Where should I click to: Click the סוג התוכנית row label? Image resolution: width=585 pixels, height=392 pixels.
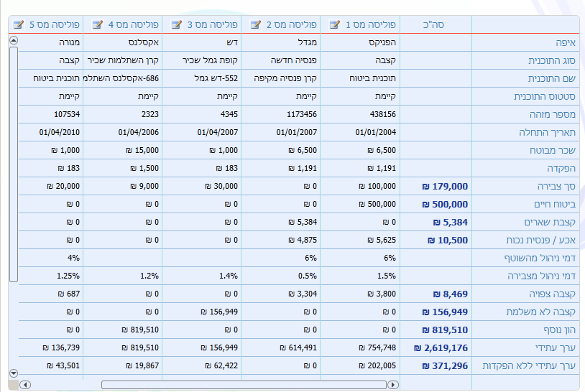[552, 61]
